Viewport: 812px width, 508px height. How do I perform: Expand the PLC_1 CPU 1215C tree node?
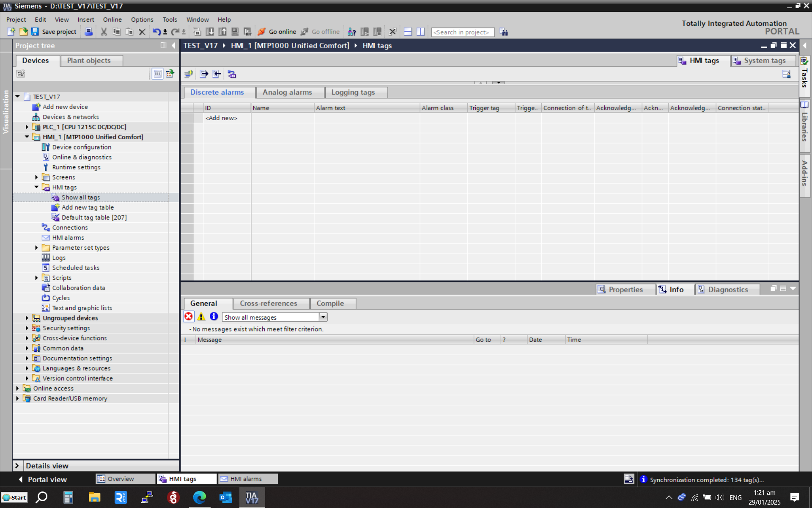[x=27, y=127]
